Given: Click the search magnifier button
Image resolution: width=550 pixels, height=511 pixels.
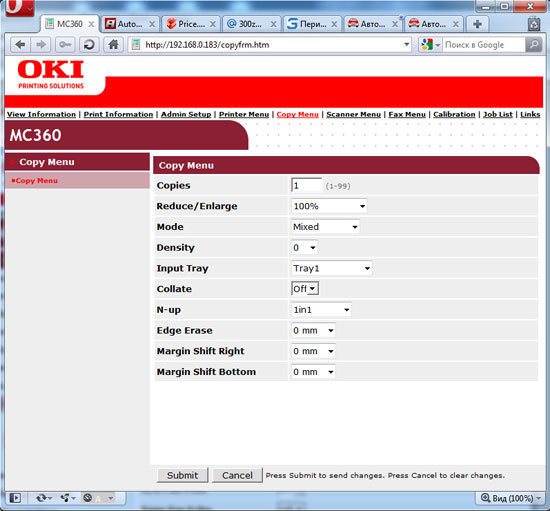Looking at the screenshot, I should pos(534,45).
